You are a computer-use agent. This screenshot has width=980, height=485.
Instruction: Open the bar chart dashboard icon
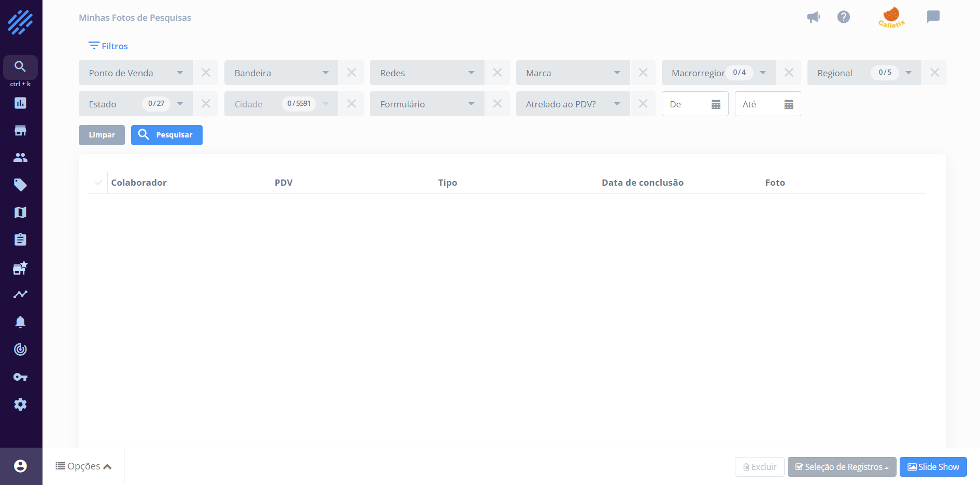coord(20,103)
